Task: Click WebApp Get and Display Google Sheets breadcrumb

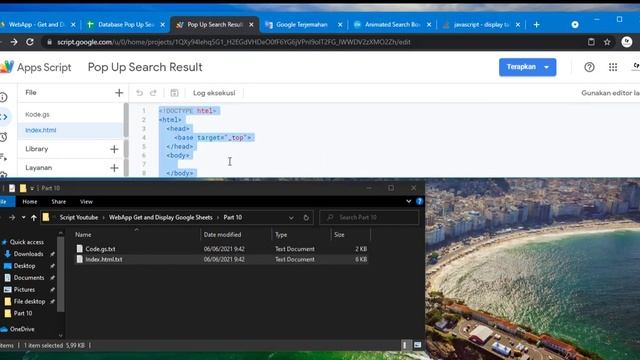Action: (x=160, y=218)
